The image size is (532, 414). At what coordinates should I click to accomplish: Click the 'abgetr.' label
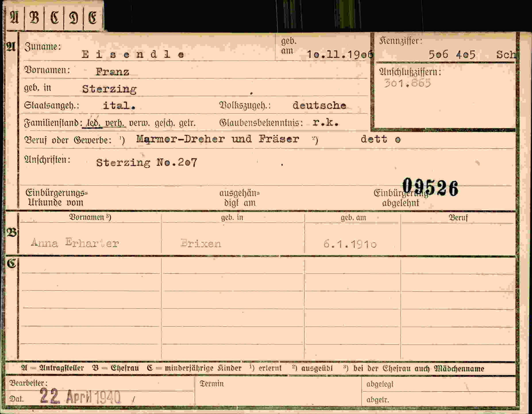(378, 400)
